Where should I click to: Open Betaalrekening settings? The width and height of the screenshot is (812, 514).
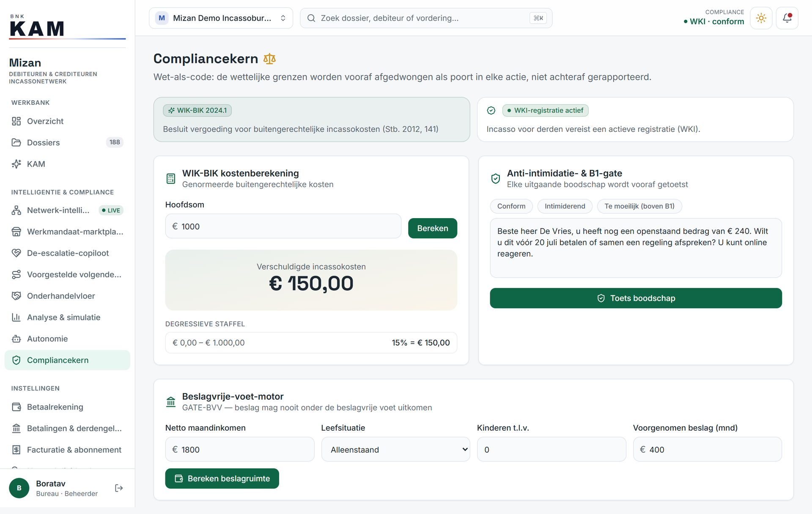67,407
